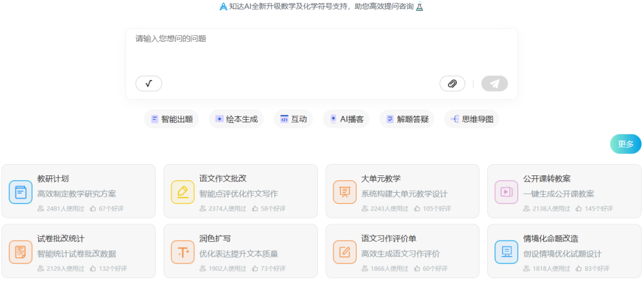Open the 大单元教学 card title
Screen dimensions: 644x284
pos(380,178)
